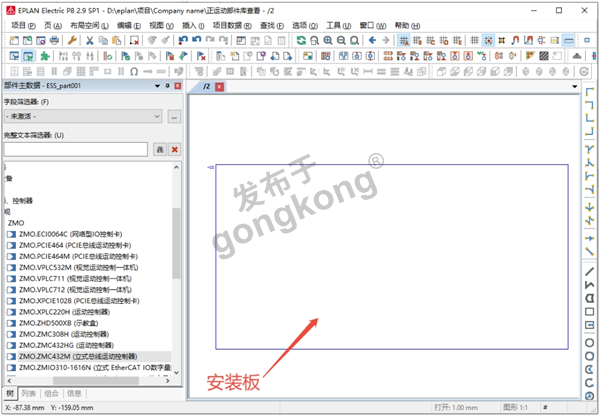Click the Paste clipboard icon
The width and height of the screenshot is (600, 416).
(x=116, y=40)
